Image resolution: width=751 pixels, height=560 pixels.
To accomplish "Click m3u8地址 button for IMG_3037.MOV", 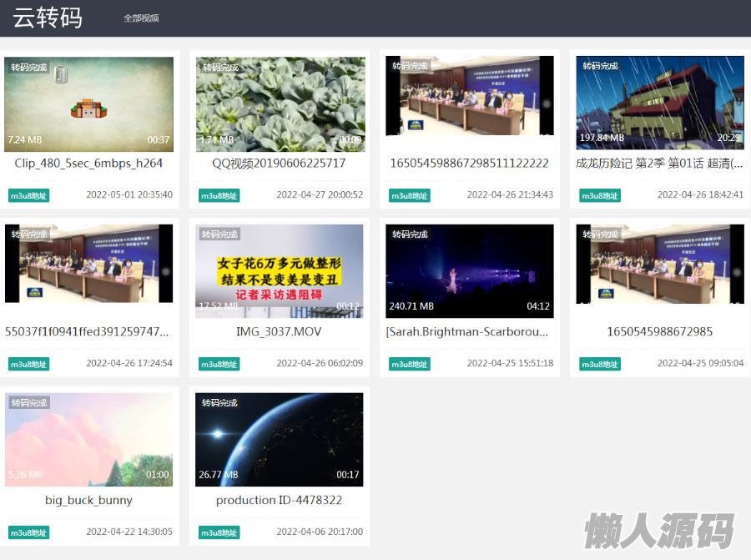I will (x=219, y=364).
